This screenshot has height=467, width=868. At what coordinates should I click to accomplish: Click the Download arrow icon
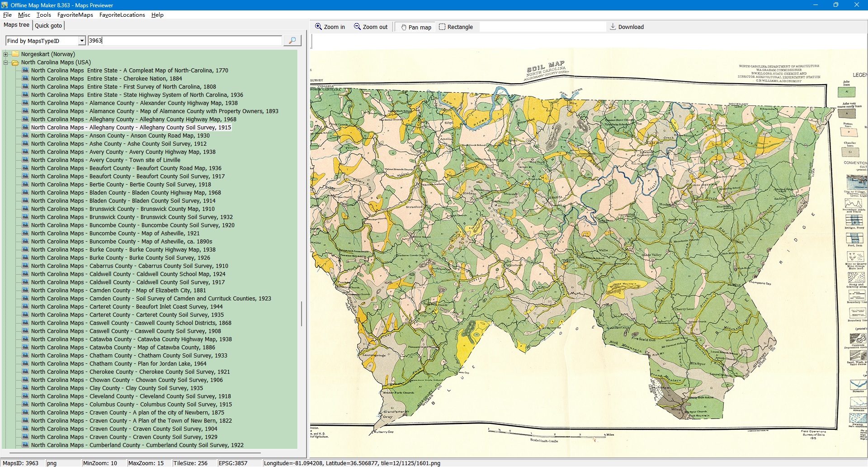(x=613, y=27)
